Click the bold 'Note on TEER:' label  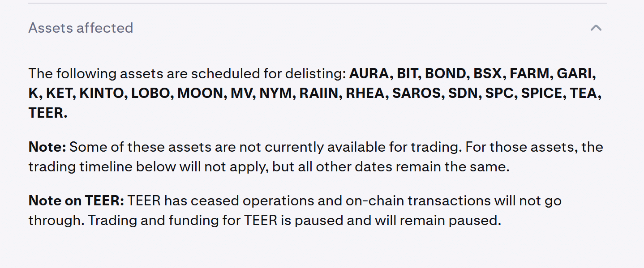[x=76, y=200]
